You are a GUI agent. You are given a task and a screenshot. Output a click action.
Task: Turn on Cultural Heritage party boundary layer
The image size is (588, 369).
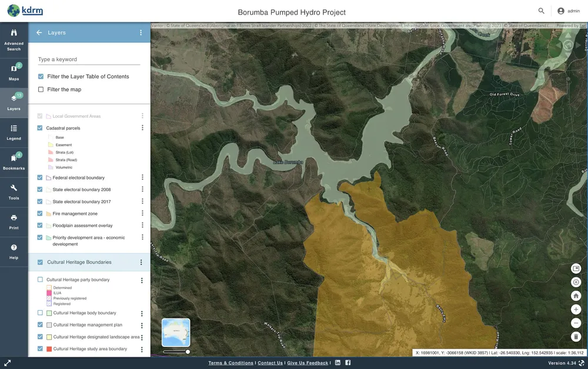[40, 280]
